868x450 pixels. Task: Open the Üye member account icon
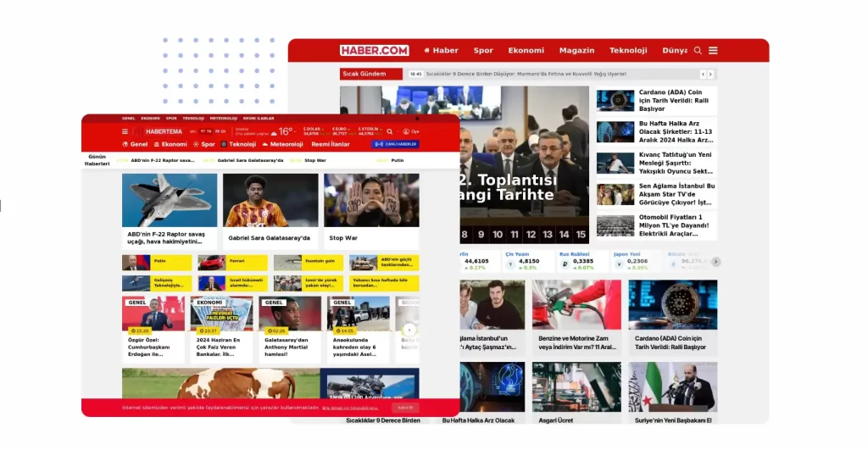click(x=406, y=131)
